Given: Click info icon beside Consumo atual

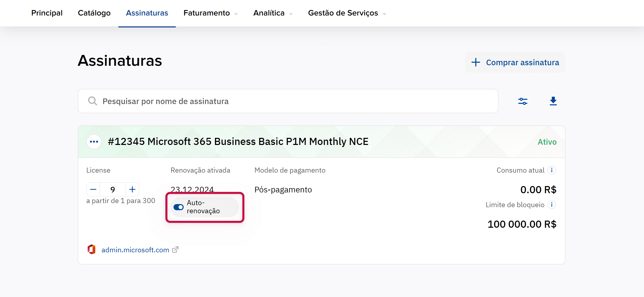Looking at the screenshot, I should (552, 170).
